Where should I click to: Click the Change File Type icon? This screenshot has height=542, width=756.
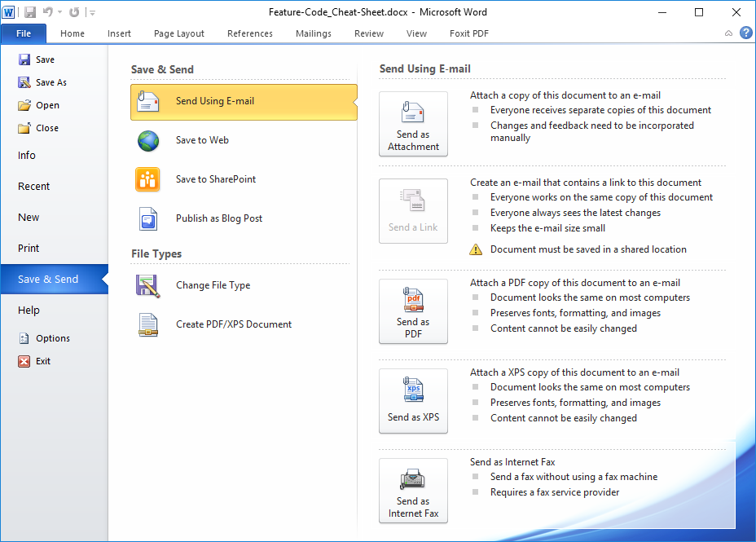(x=147, y=285)
